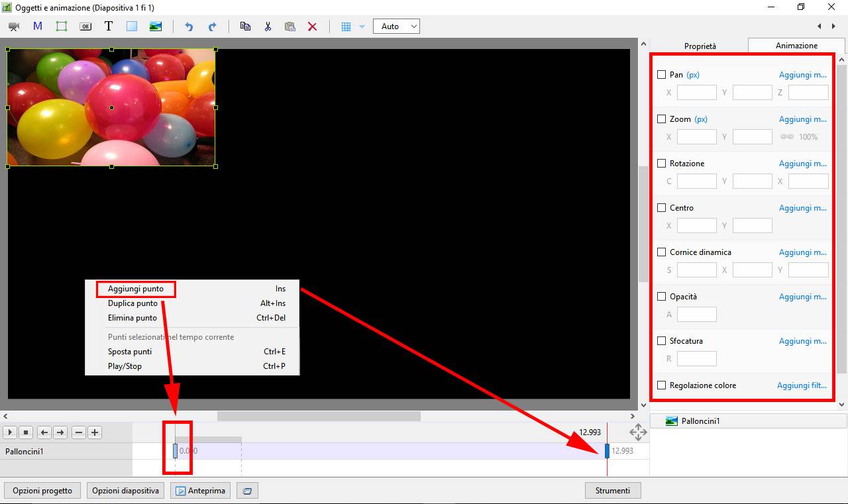Open the Auto zoom dropdown

point(396,26)
